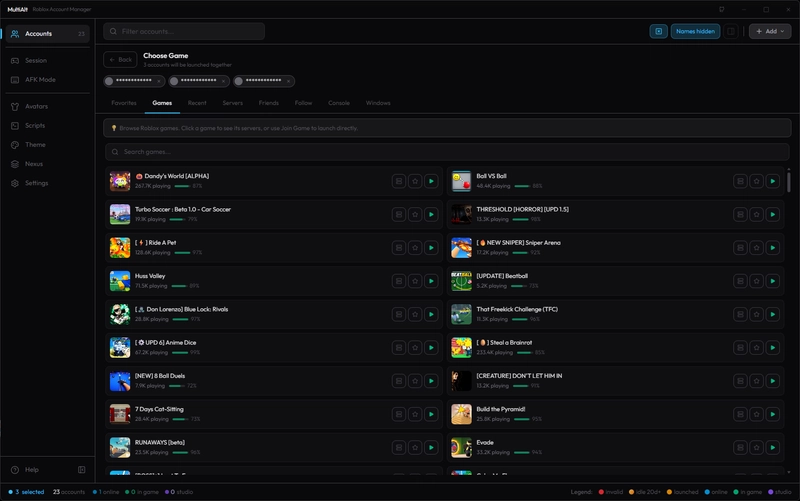Open the Dandy's World [ALPHA] game thumbnail

click(120, 181)
